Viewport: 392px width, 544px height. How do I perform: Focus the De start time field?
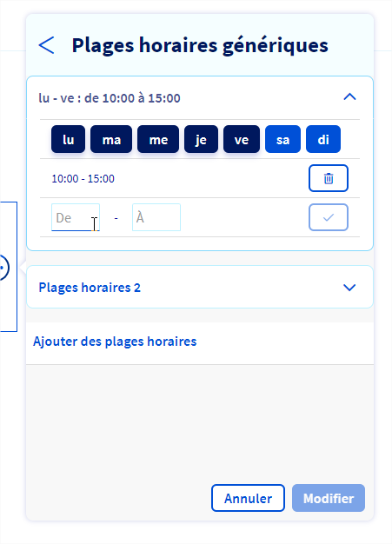tap(76, 217)
